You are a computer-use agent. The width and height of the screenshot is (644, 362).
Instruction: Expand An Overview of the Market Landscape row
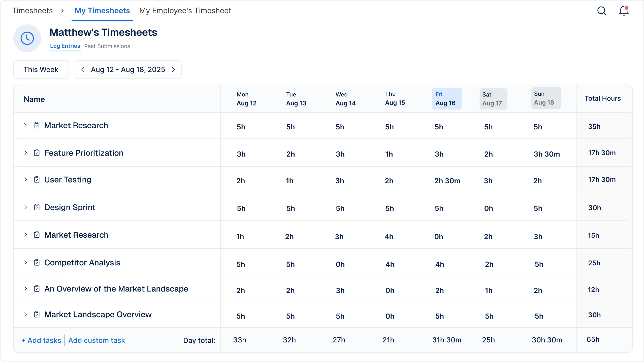pyautogui.click(x=25, y=289)
